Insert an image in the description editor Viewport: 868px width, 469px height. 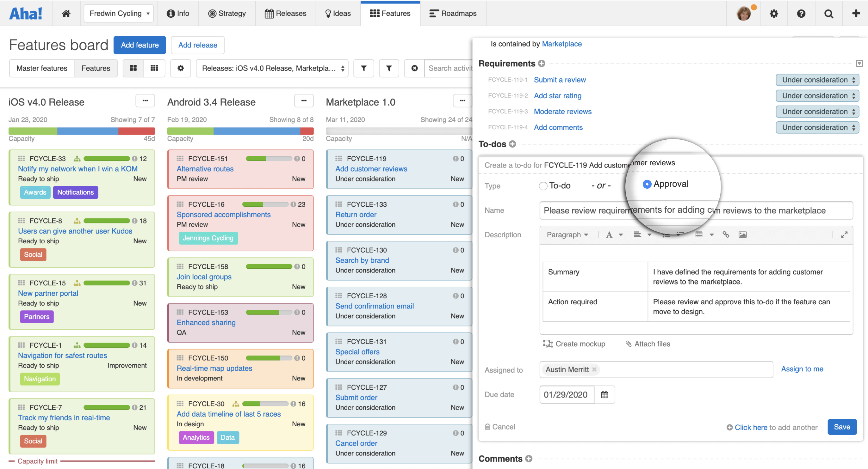click(743, 234)
